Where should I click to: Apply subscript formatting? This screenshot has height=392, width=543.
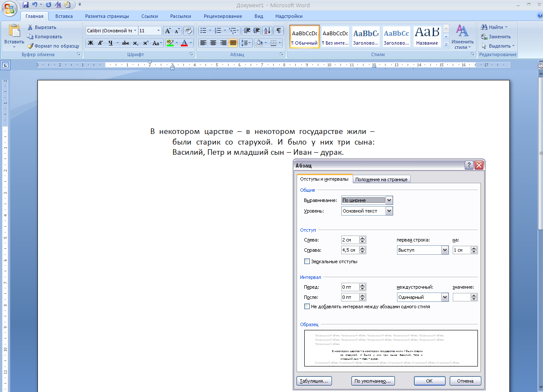(x=135, y=43)
